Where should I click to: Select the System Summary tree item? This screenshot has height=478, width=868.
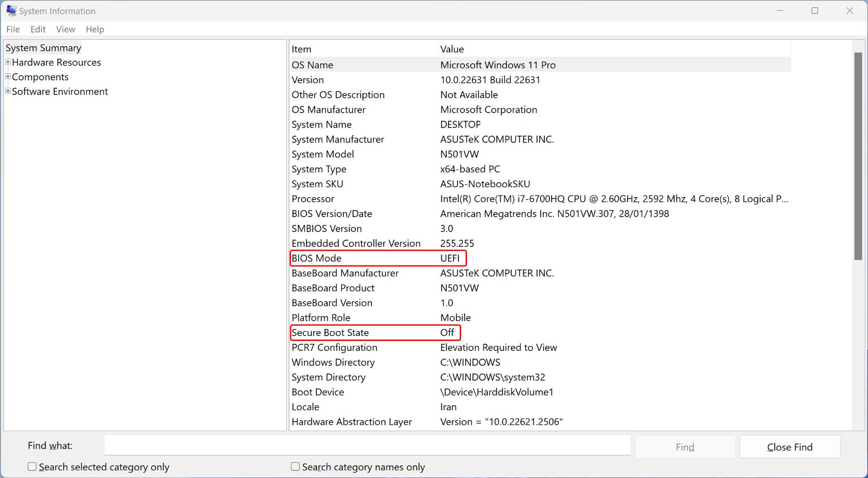coord(43,47)
